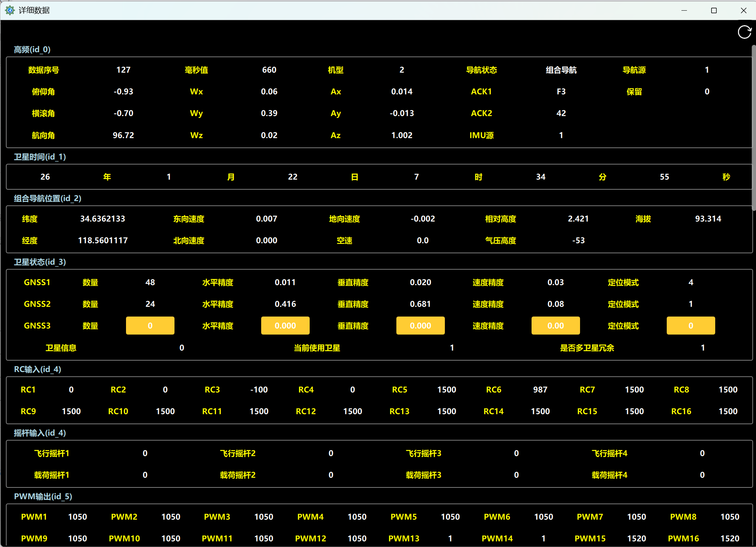Image resolution: width=756 pixels, height=547 pixels.
Task: Click the 地向速度 value -0.002
Action: pos(423,219)
